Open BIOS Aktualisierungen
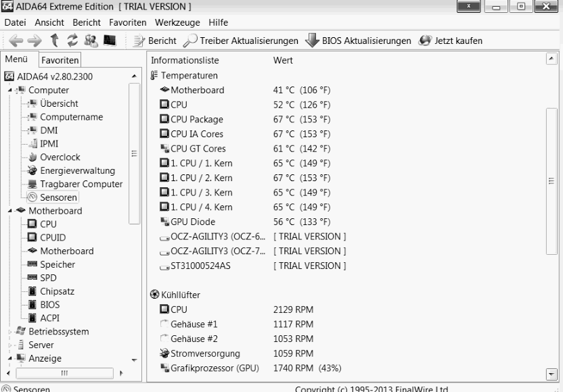 click(358, 41)
